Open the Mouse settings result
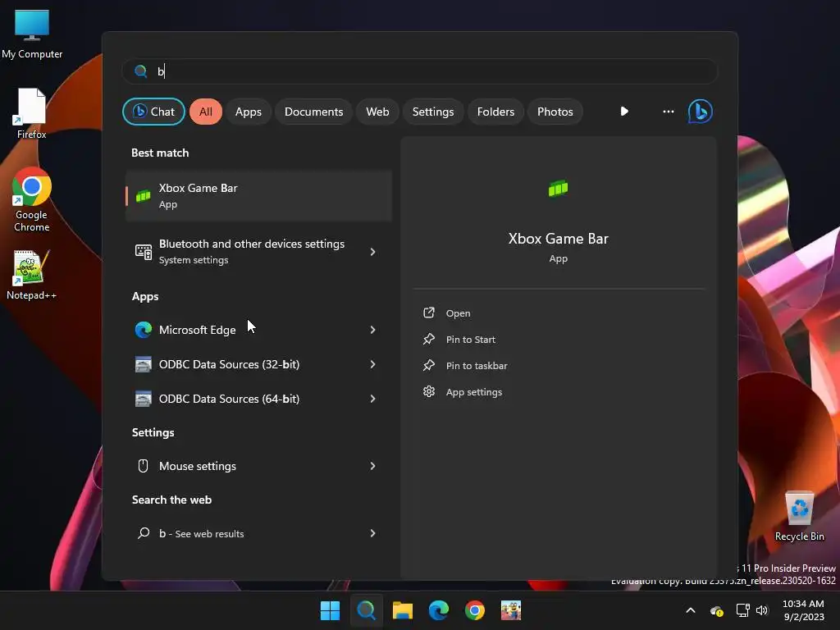 point(258,466)
